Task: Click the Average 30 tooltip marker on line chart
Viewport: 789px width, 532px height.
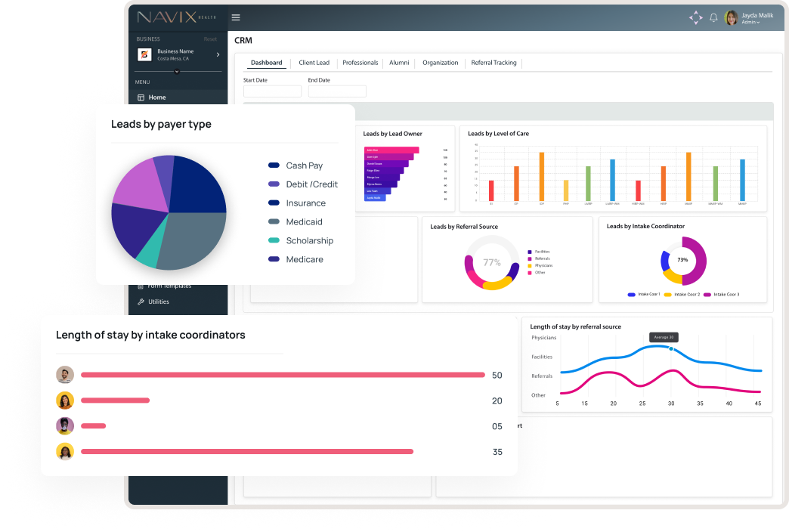Action: [671, 348]
